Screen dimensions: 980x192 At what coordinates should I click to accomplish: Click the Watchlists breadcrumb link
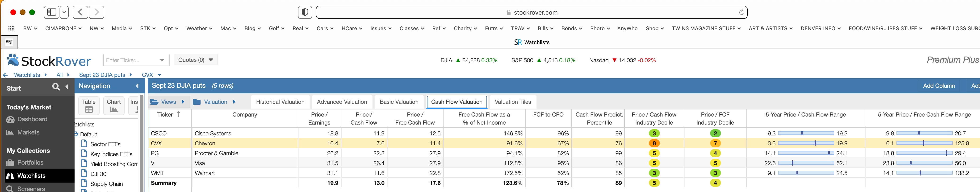[27, 75]
